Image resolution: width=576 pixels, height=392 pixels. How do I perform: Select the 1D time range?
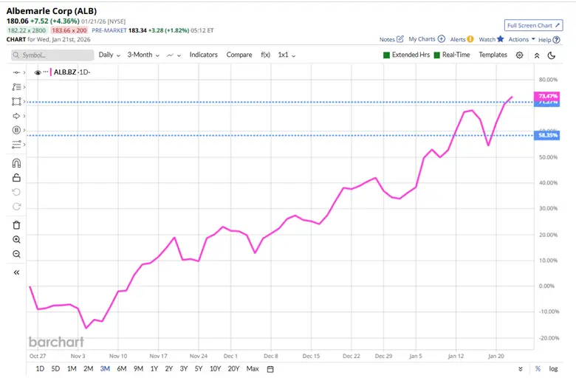tap(40, 368)
